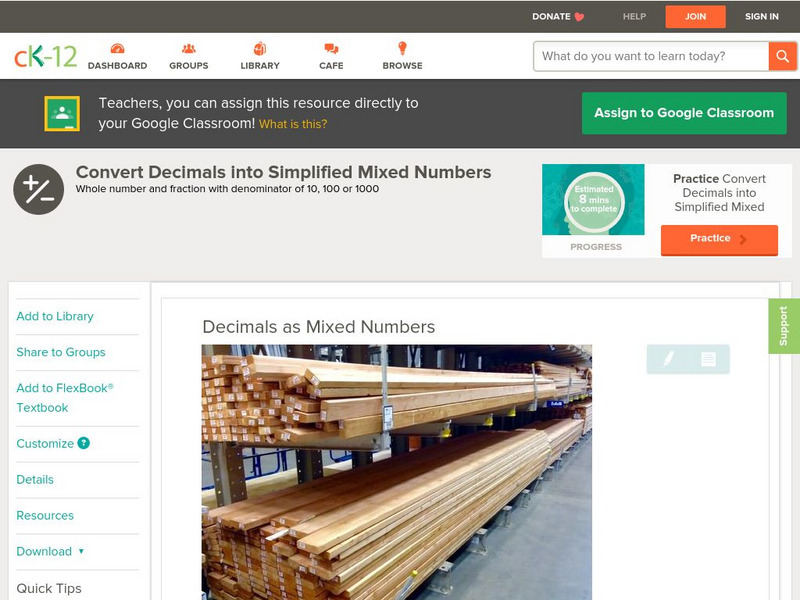This screenshot has width=800, height=600.
Task: Click the Cafe navigation label
Action: click(331, 65)
